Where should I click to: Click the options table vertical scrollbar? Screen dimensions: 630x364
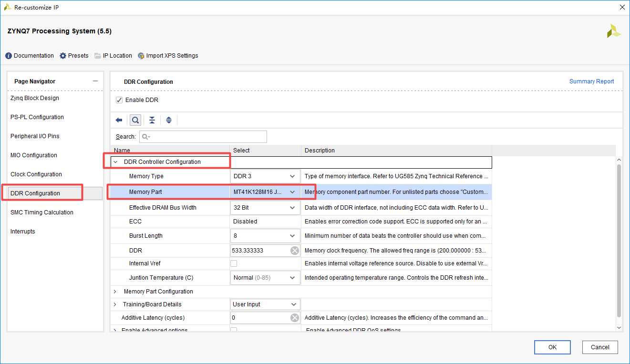click(619, 241)
